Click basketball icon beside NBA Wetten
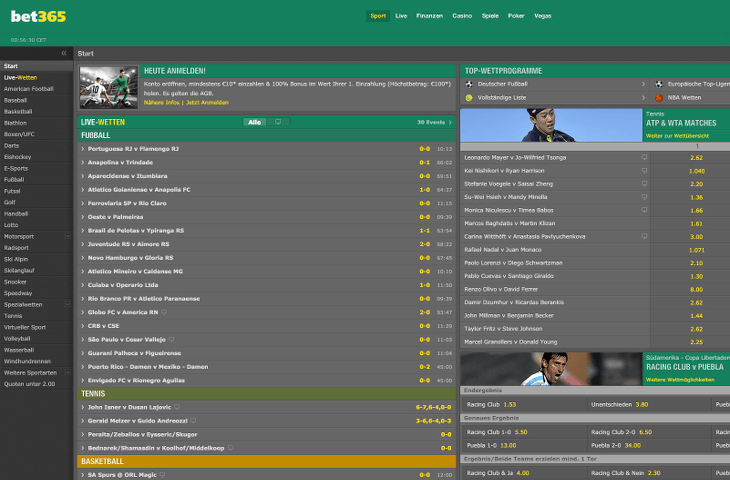The height and width of the screenshot is (480, 730). pyautogui.click(x=659, y=98)
